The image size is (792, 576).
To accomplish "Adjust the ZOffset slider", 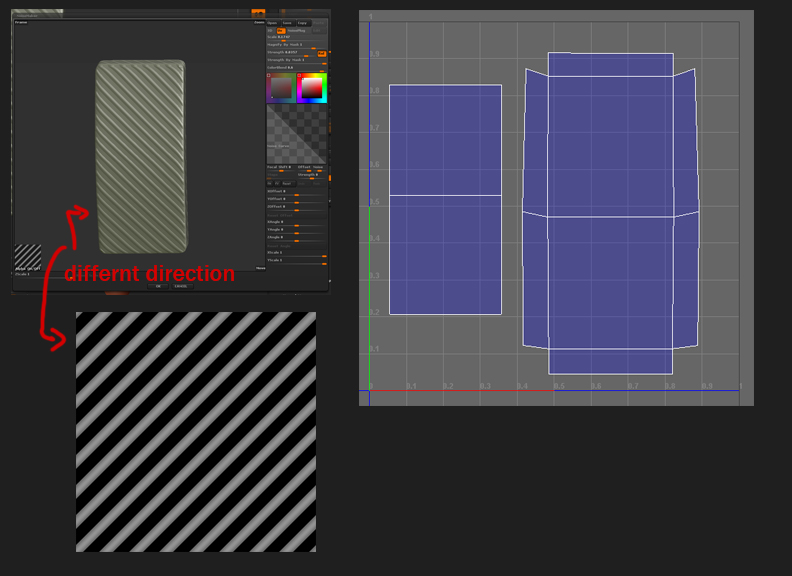I will 296,208.
